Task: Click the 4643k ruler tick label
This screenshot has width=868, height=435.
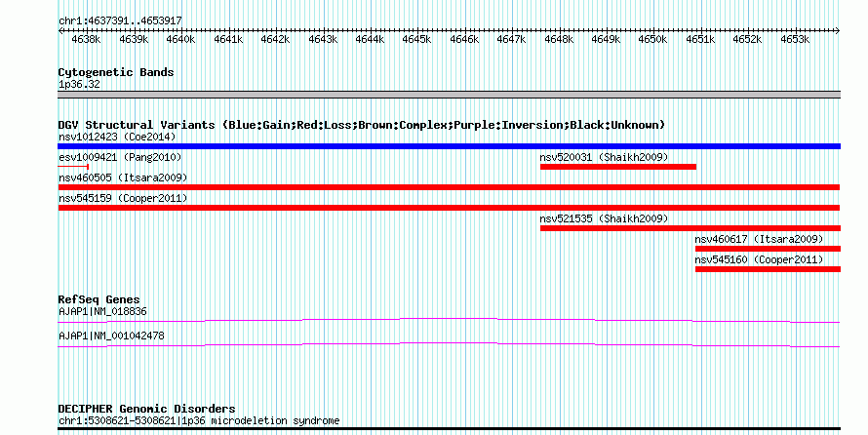Action: pyautogui.click(x=323, y=40)
